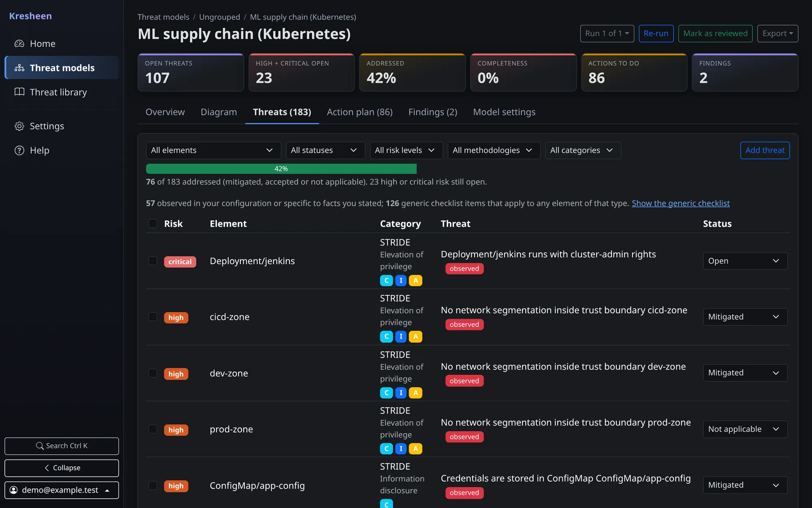The image size is (812, 508).
Task: Click the Threat models hierarchy icon
Action: click(19, 68)
